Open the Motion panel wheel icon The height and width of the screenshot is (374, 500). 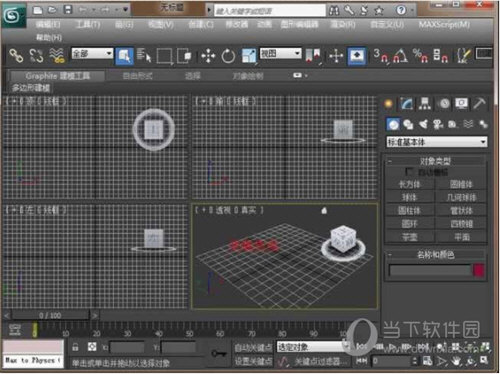click(444, 104)
